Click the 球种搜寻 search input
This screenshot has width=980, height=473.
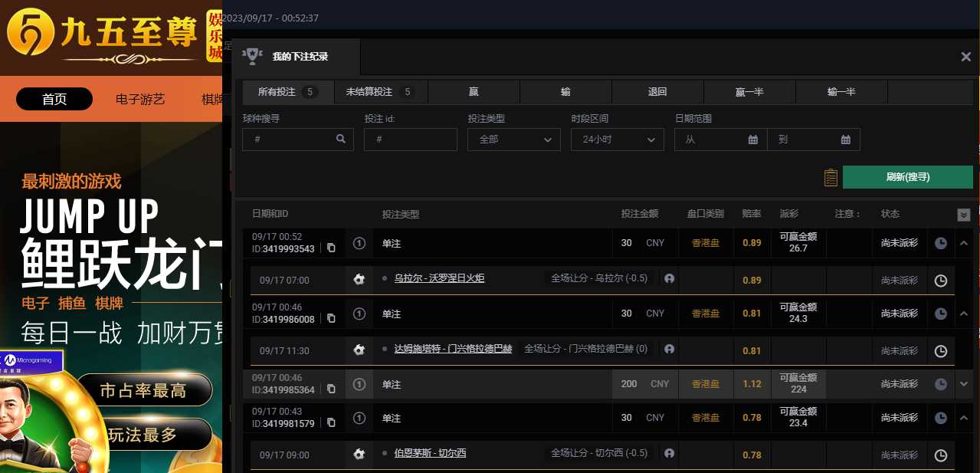click(297, 140)
